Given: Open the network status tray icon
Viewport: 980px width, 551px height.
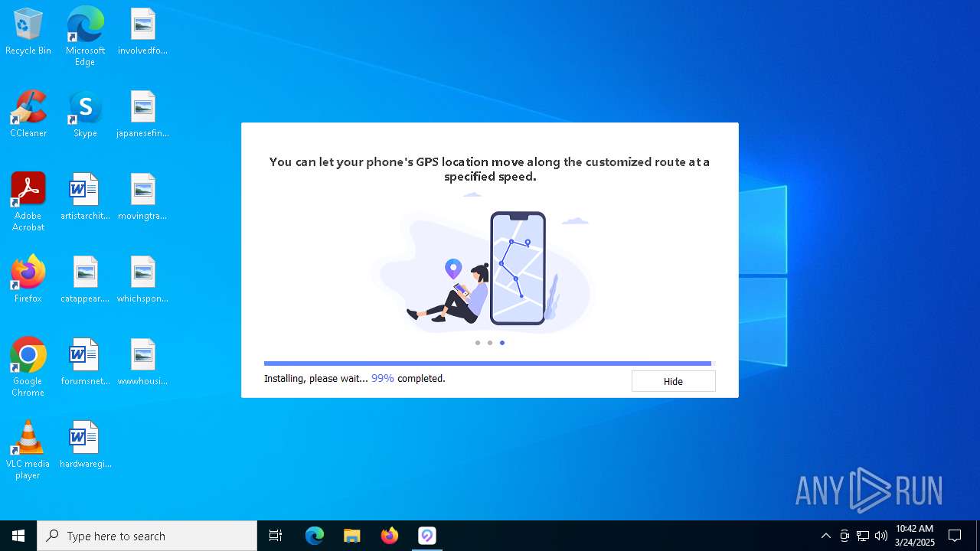Looking at the screenshot, I should pyautogui.click(x=863, y=536).
